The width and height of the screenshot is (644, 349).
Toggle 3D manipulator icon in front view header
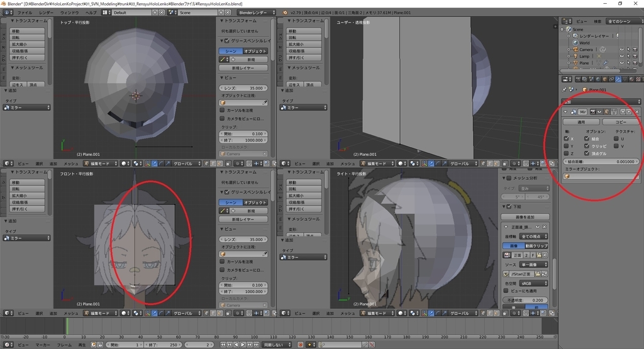148,313
